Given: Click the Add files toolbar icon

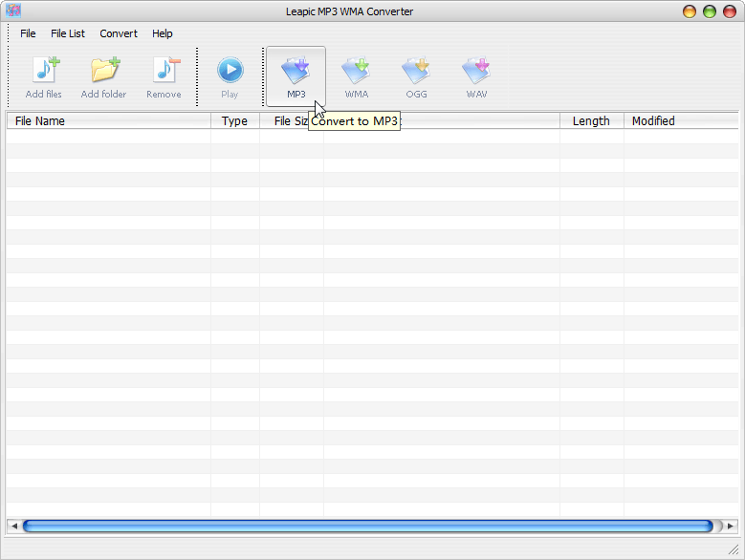Looking at the screenshot, I should click(44, 76).
